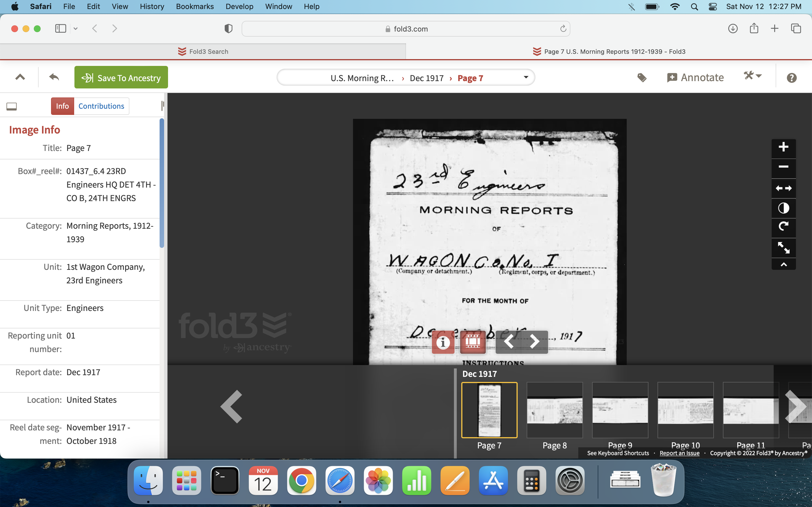Expand the tools wrench dropdown

pyautogui.click(x=752, y=76)
